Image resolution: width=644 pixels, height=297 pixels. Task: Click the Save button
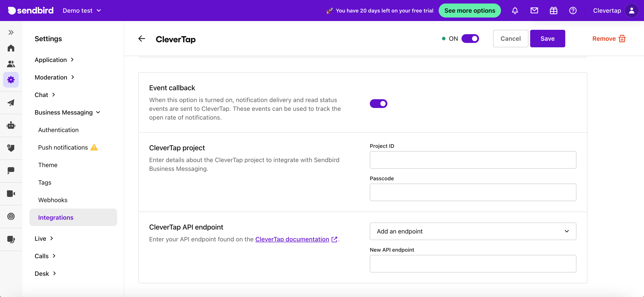[547, 39]
